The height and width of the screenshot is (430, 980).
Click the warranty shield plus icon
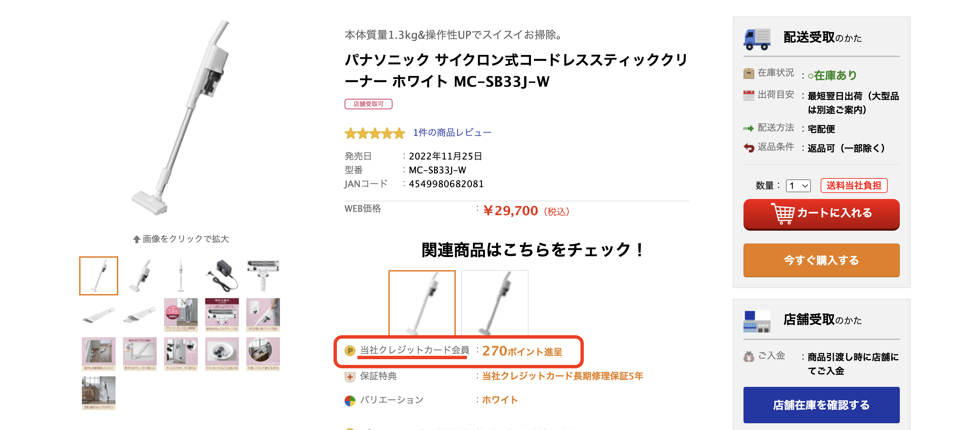(x=350, y=376)
